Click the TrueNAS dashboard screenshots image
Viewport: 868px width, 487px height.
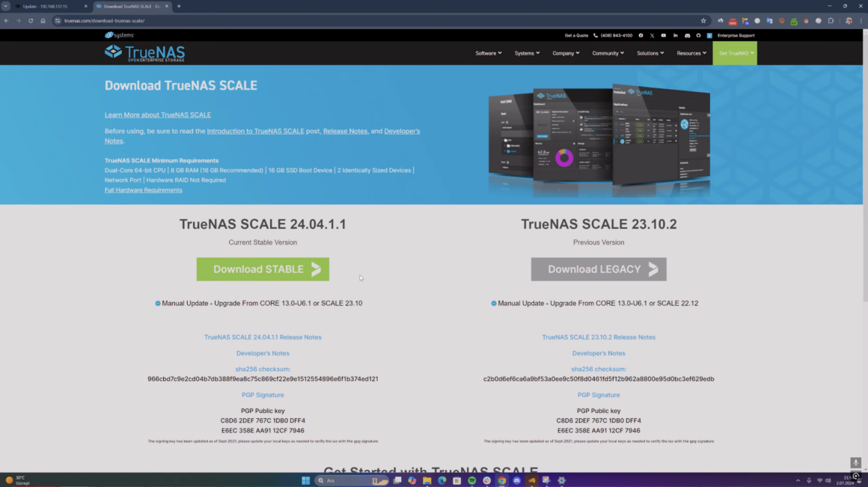[599, 141]
